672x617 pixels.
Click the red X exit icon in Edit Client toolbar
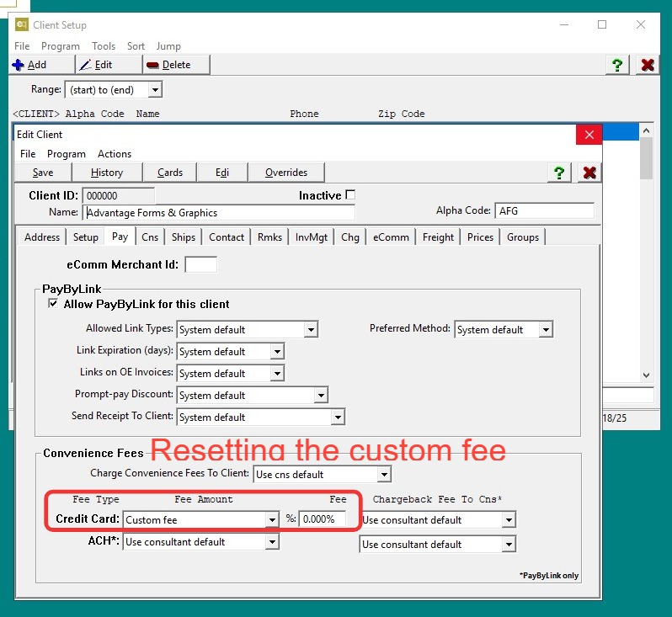[x=589, y=173]
